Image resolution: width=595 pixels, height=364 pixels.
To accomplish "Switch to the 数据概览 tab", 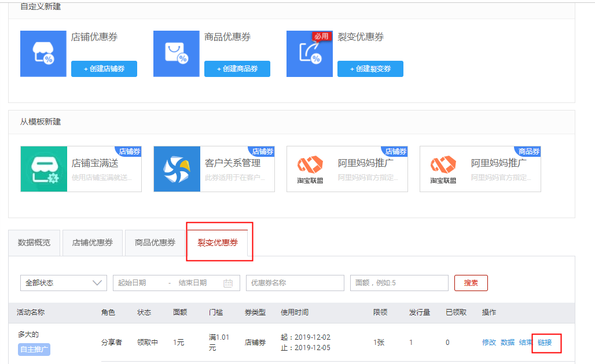I will (x=34, y=242).
